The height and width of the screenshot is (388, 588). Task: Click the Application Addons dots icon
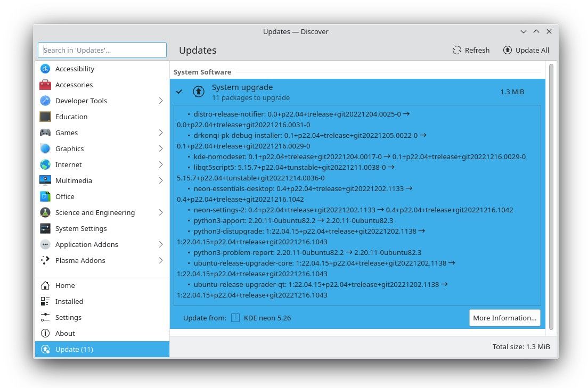(45, 244)
